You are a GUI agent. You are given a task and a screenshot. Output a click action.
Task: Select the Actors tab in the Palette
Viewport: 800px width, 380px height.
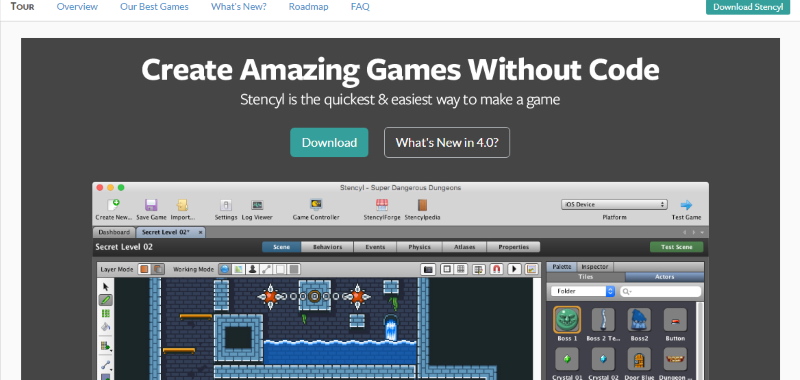click(664, 277)
